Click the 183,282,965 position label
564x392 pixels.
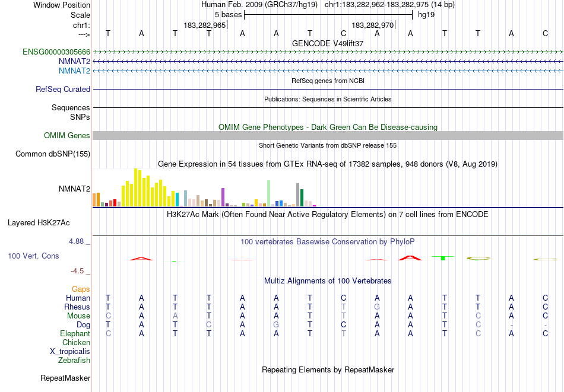click(x=204, y=25)
